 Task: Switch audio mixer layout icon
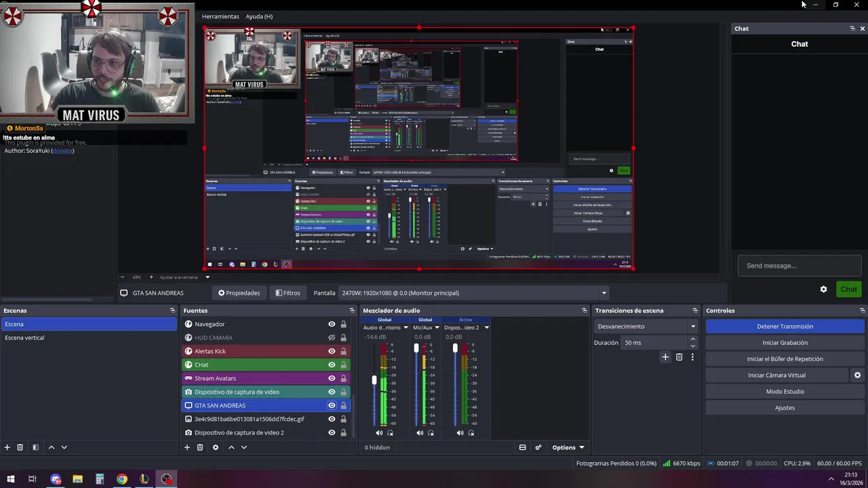(x=522, y=447)
